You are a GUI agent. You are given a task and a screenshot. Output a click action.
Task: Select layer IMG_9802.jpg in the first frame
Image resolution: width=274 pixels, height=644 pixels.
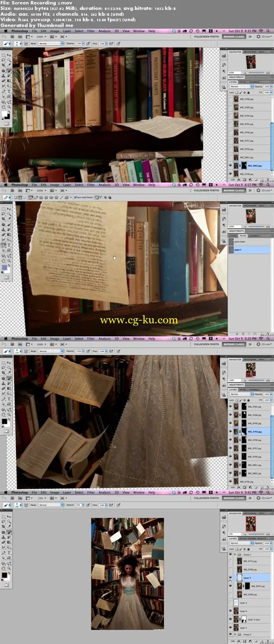click(250, 166)
